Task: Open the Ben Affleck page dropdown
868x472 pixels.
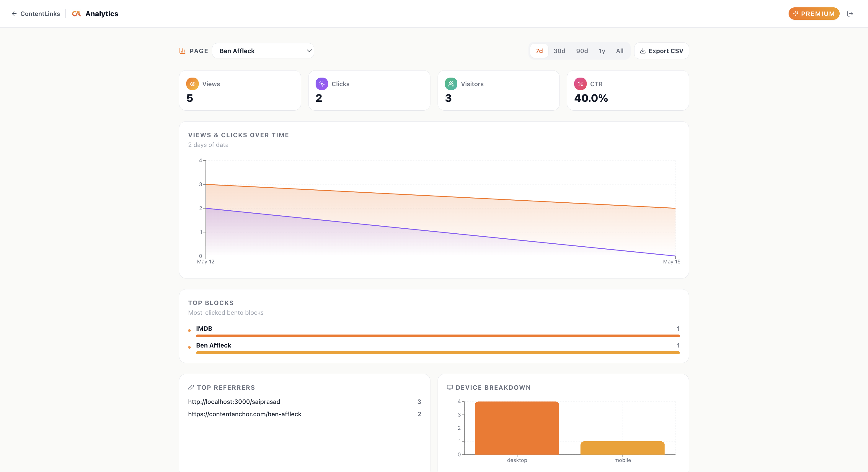Action: pos(263,51)
